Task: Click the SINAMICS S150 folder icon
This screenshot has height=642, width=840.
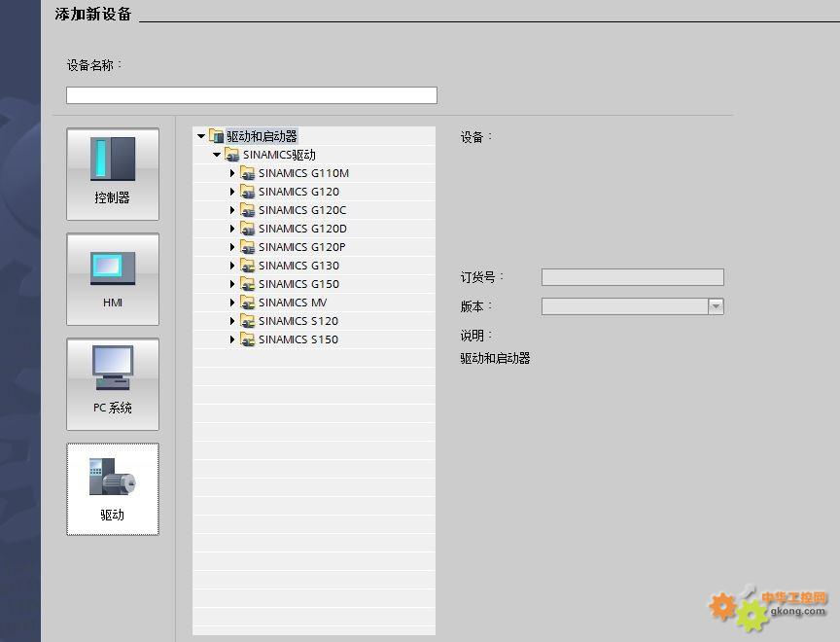Action: tap(248, 339)
